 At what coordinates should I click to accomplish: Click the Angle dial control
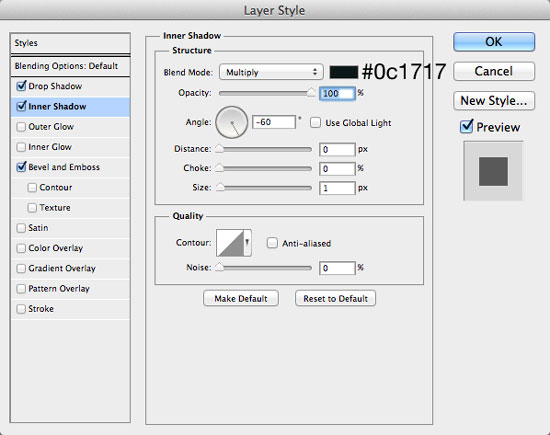pyautogui.click(x=232, y=122)
